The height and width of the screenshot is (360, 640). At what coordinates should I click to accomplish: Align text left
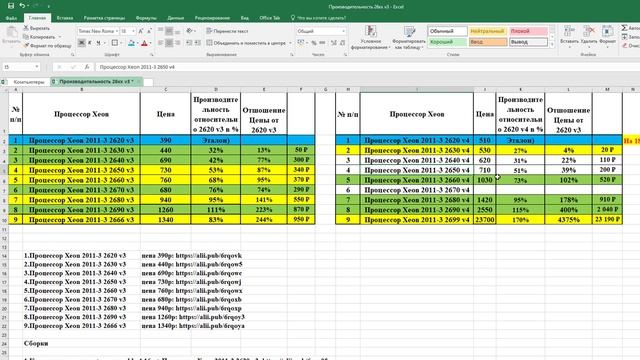tap(160, 43)
